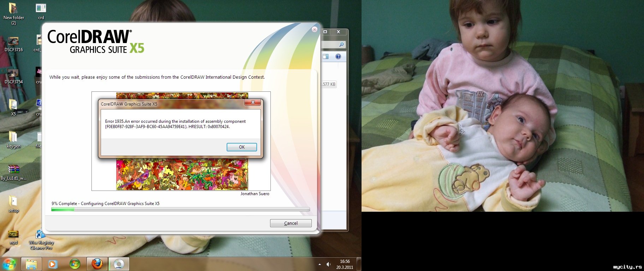Select the X5 folder on the desktop

[13, 107]
